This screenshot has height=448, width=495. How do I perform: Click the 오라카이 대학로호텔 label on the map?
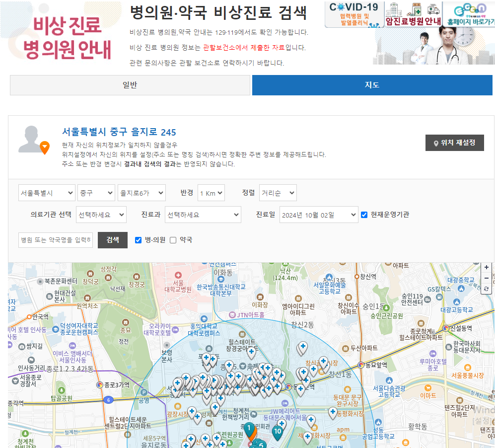coord(157,329)
